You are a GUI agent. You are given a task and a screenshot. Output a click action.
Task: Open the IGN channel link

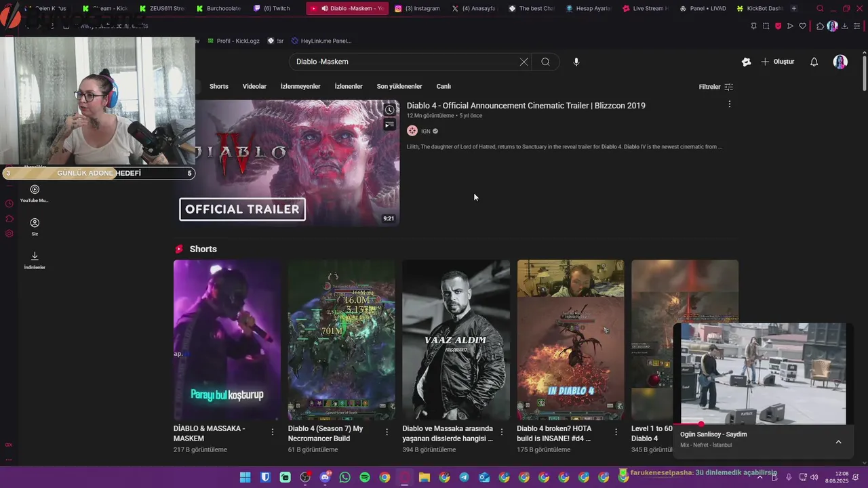425,131
